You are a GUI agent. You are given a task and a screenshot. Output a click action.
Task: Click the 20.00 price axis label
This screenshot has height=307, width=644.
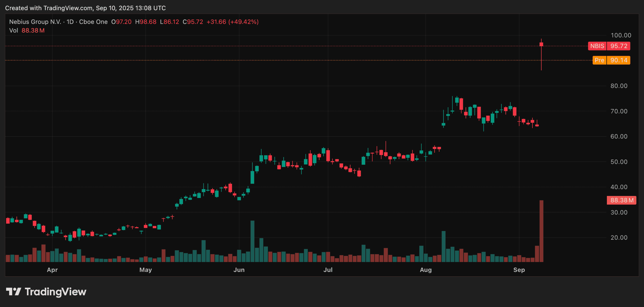[x=619, y=238]
